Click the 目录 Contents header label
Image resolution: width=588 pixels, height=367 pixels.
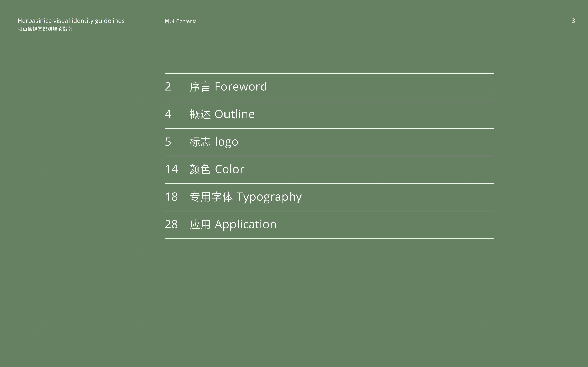(x=181, y=21)
